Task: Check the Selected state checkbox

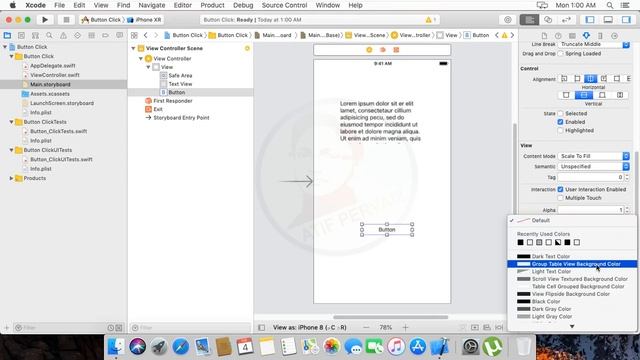Action: pyautogui.click(x=560, y=113)
